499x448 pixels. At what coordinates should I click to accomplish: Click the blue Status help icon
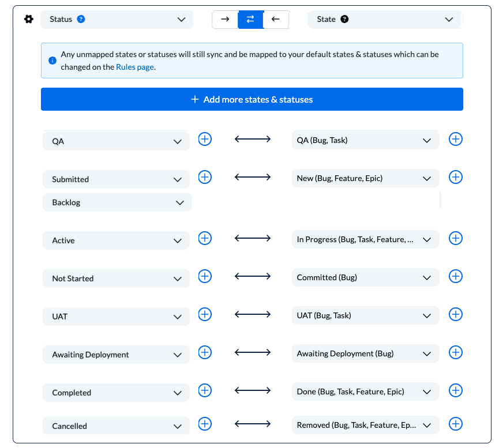click(x=81, y=19)
